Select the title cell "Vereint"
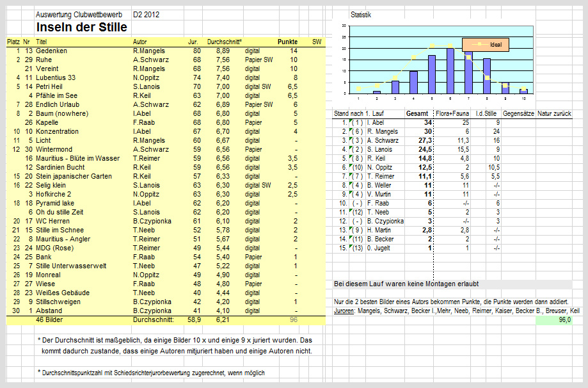This screenshot has height=388, width=588. 47,69
